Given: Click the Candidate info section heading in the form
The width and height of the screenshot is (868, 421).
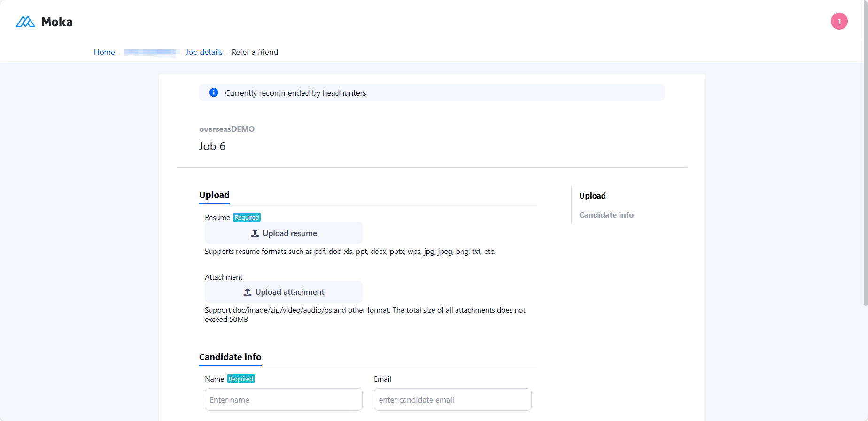Looking at the screenshot, I should [x=230, y=357].
